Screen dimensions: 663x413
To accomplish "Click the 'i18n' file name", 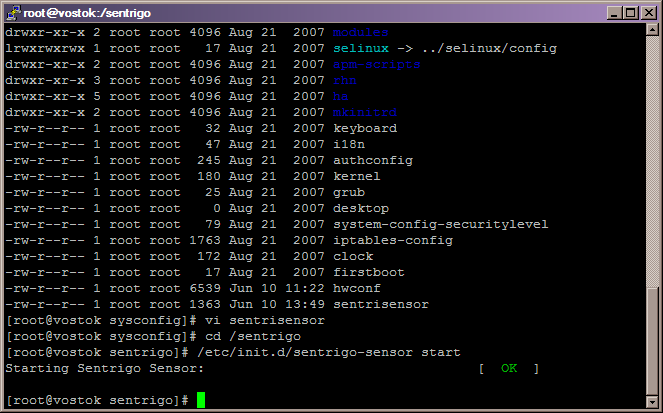I will coord(348,145).
